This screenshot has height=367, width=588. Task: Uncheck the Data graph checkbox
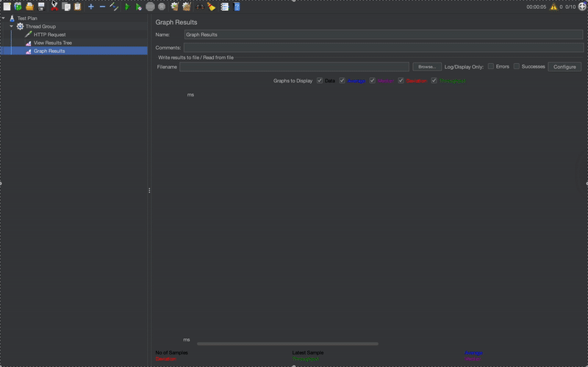[320, 80]
